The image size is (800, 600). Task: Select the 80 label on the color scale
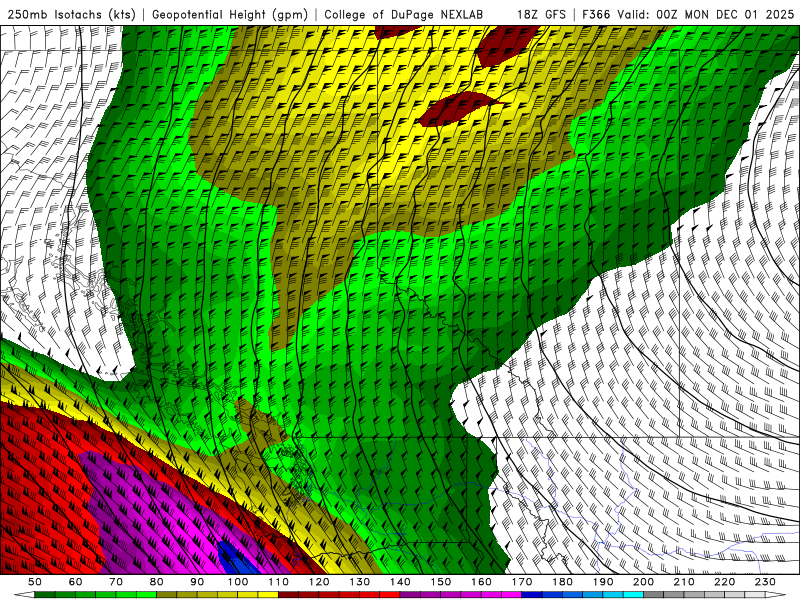point(156,582)
